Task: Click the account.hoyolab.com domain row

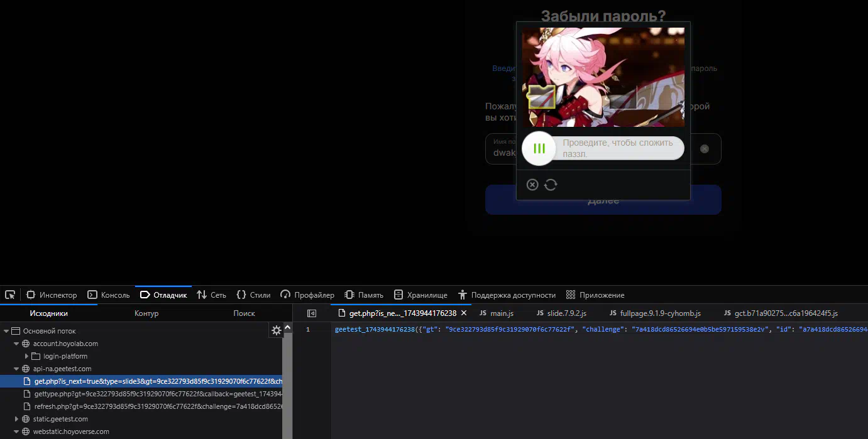Action: (141, 344)
